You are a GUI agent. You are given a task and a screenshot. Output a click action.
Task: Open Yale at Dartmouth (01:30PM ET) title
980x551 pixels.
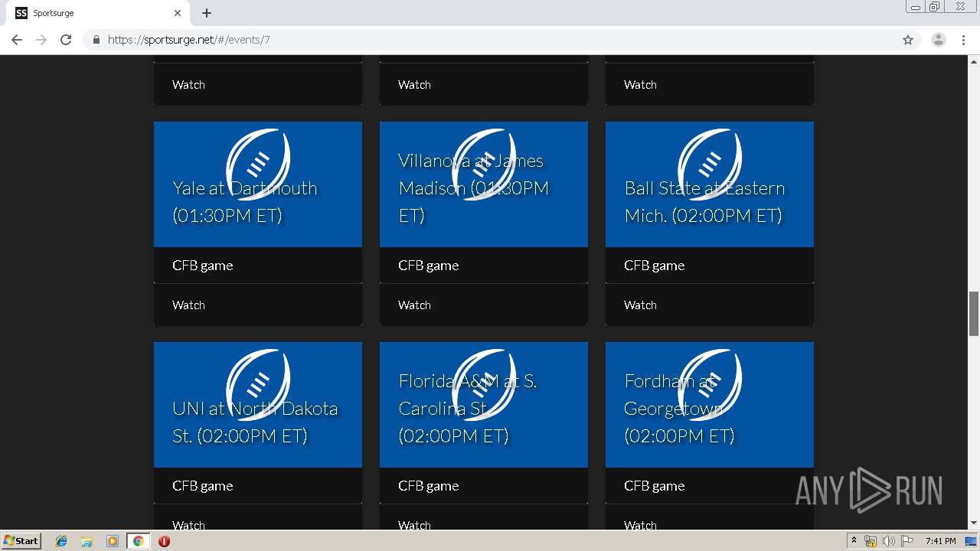(245, 202)
